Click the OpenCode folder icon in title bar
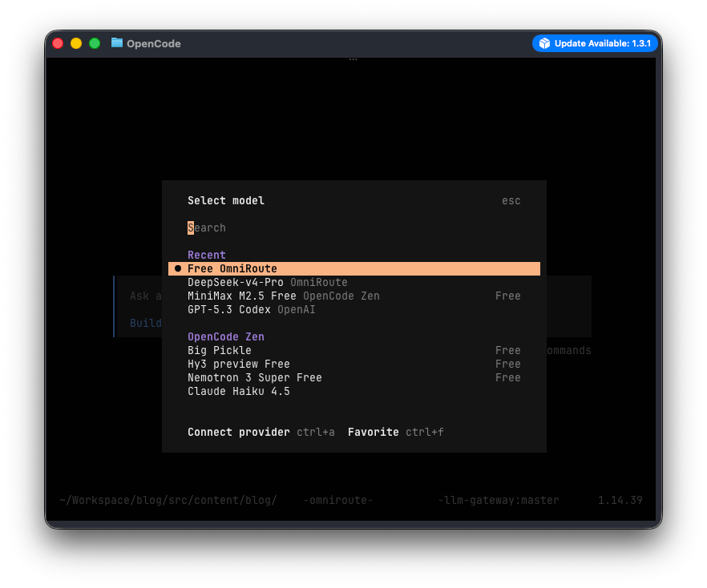This screenshot has width=707, height=588. point(117,42)
